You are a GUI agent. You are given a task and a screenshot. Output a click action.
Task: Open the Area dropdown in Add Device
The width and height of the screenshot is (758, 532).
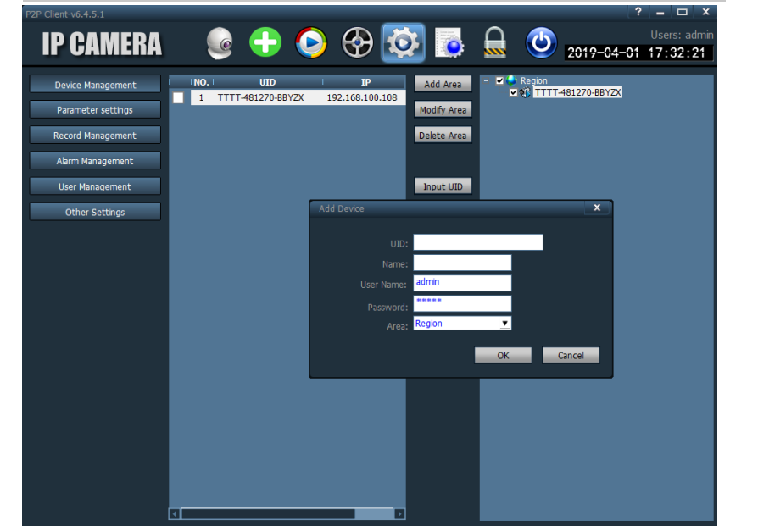[x=504, y=324]
